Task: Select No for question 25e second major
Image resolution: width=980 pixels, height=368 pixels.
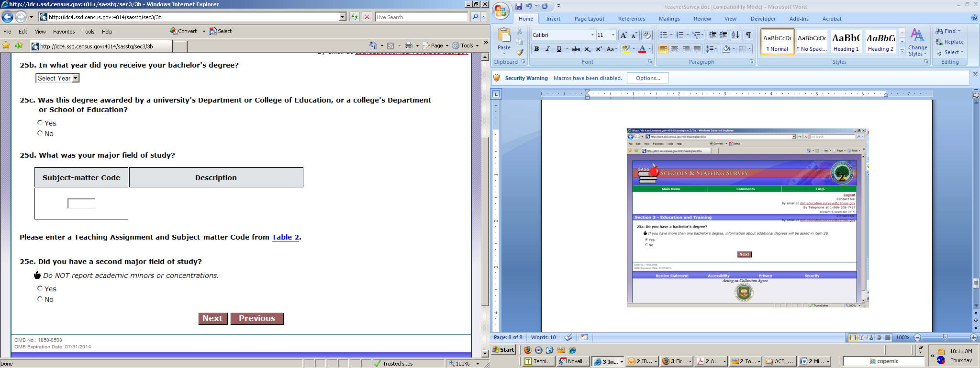Action: tap(40, 299)
